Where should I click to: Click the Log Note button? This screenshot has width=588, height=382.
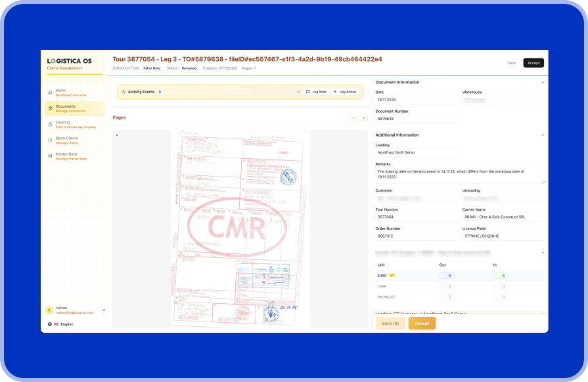tap(316, 92)
